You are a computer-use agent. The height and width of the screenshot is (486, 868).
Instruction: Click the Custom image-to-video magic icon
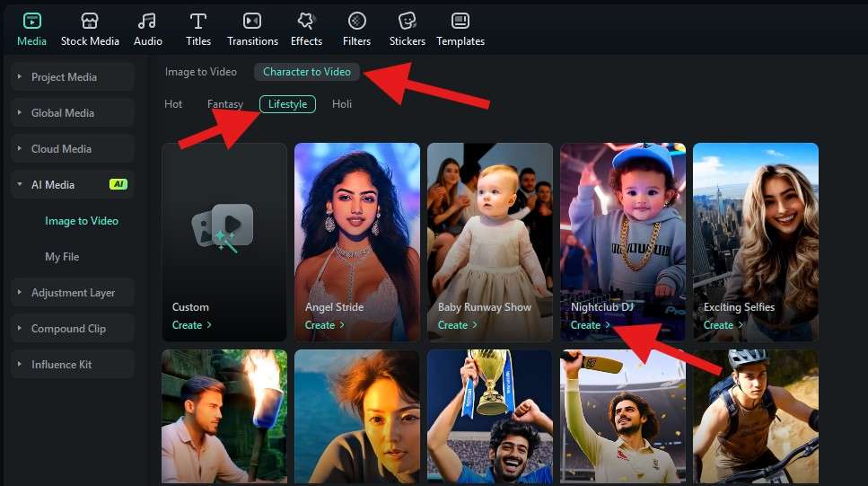[224, 227]
